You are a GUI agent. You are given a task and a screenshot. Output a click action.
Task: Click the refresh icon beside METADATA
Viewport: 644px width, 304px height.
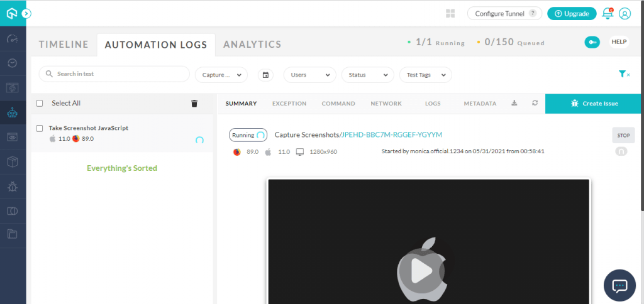point(535,103)
